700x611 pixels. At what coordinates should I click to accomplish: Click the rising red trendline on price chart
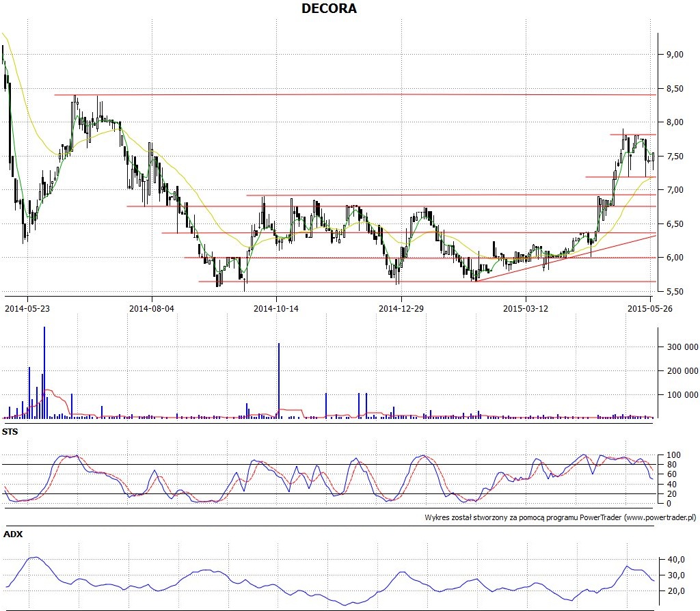565,258
